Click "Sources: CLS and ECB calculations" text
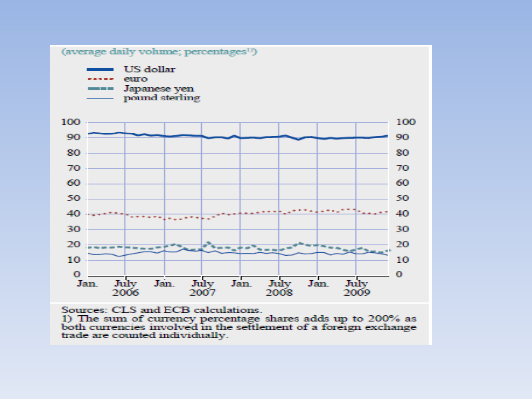The height and width of the screenshot is (399, 532). pyautogui.click(x=162, y=310)
